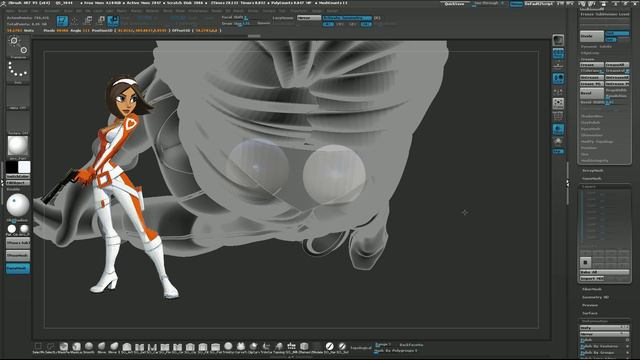Open the Transform menu in menu bar
The height and width of the screenshot is (360, 640).
299,11
